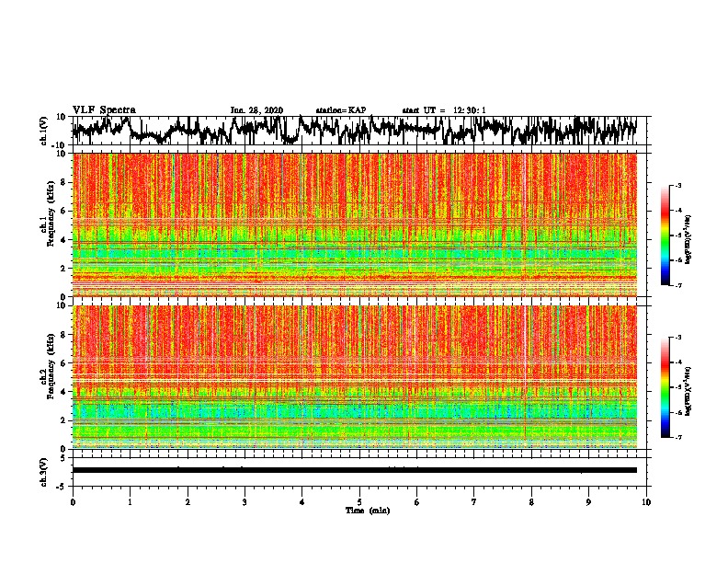Click the "start UT = 12:30: 1" header text
This screenshot has width=728, height=563.
(x=444, y=110)
